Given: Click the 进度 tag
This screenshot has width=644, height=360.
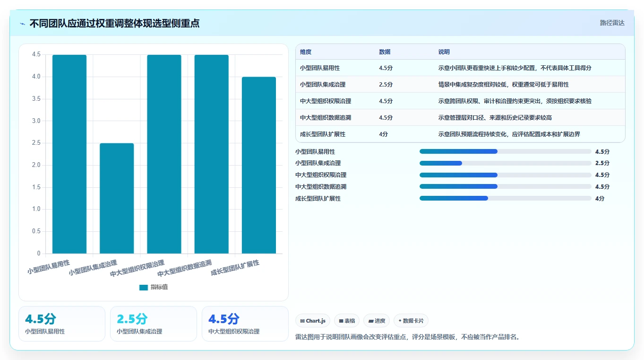Looking at the screenshot, I should (x=377, y=321).
